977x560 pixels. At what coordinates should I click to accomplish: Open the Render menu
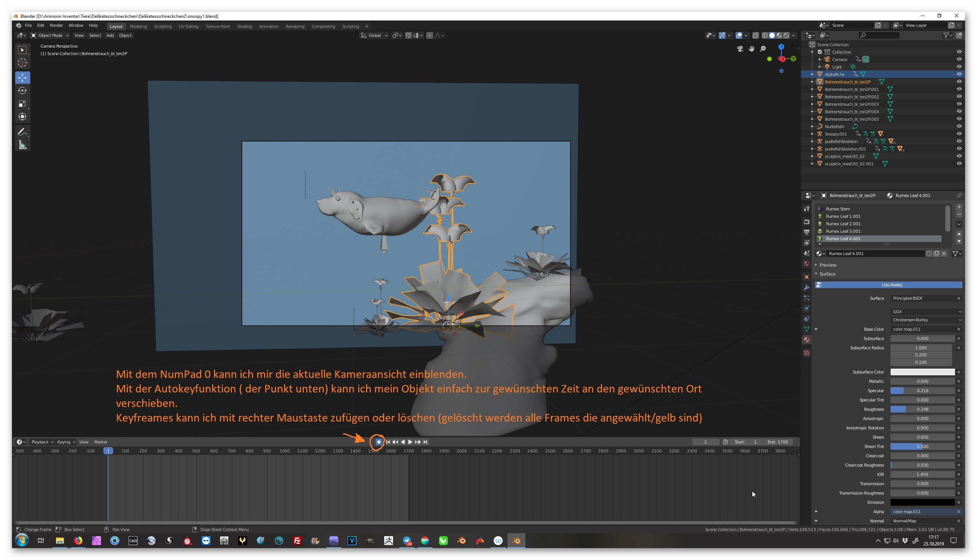pyautogui.click(x=56, y=25)
